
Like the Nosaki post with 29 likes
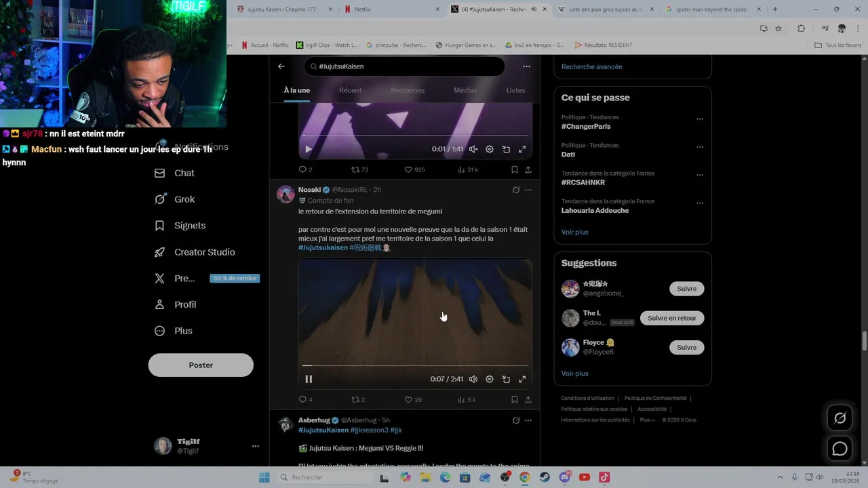(x=413, y=400)
